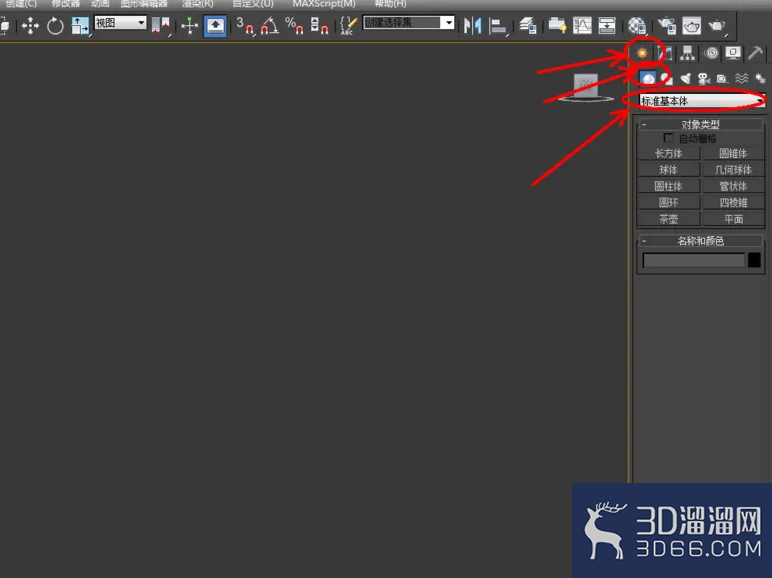Switch to the Display panel tab
This screenshot has width=772, height=578.
733,53
